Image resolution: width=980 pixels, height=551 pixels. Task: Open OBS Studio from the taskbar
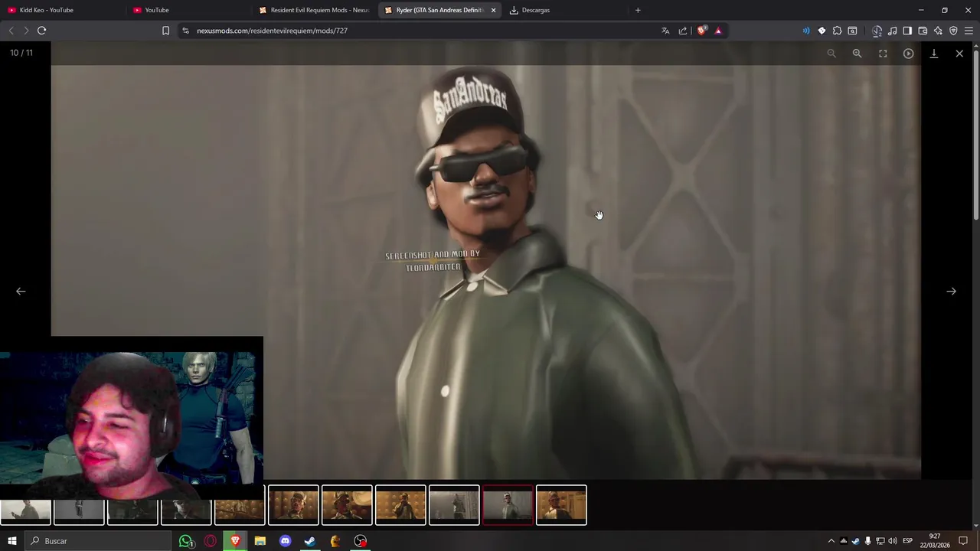361,541
